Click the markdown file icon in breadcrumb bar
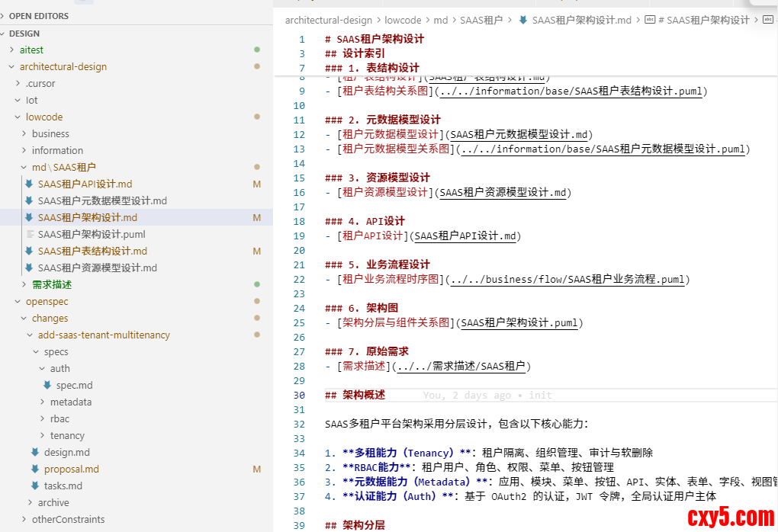The image size is (778, 532). pos(522,21)
